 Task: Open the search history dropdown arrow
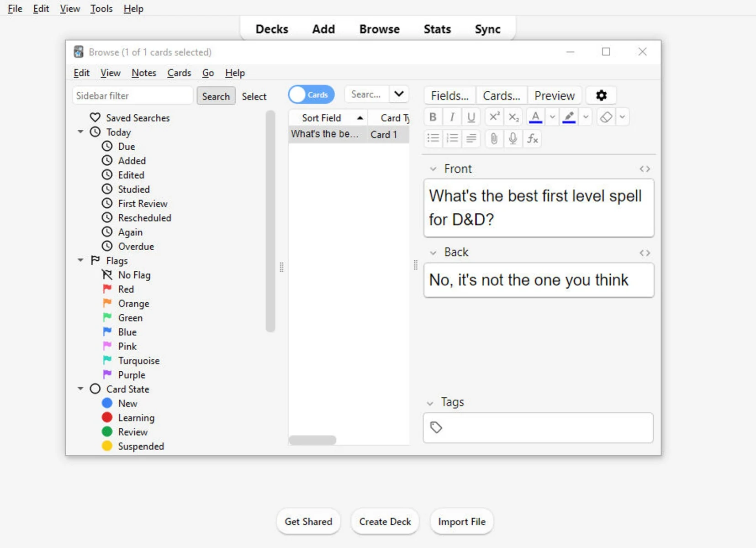pyautogui.click(x=399, y=94)
